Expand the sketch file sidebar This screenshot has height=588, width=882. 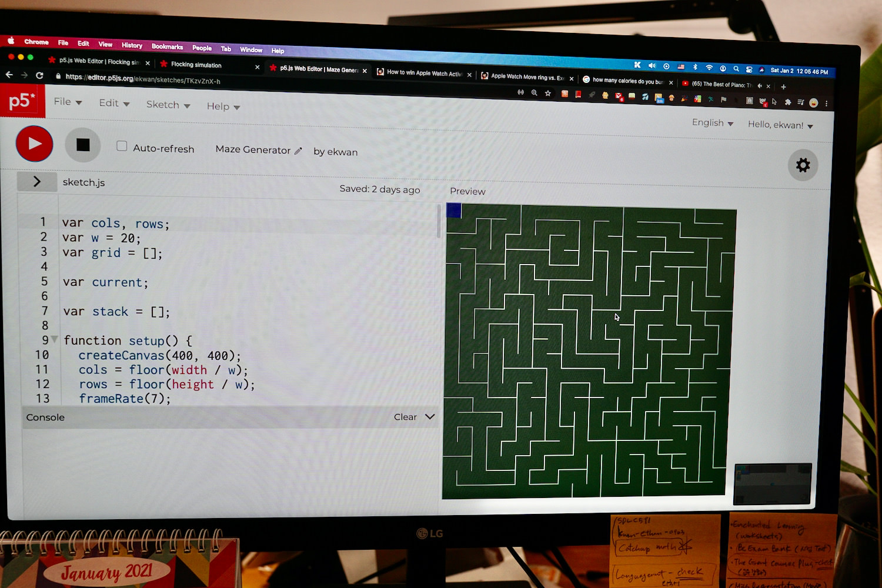tap(37, 181)
